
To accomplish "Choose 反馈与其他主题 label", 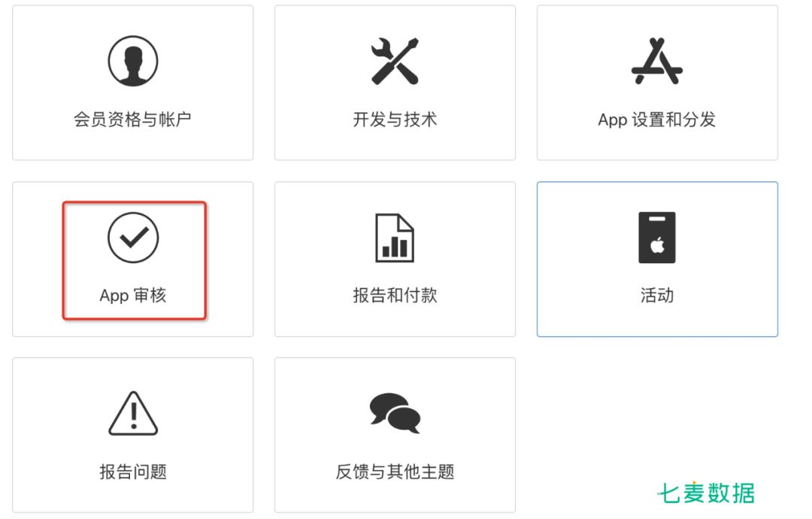I will click(395, 472).
